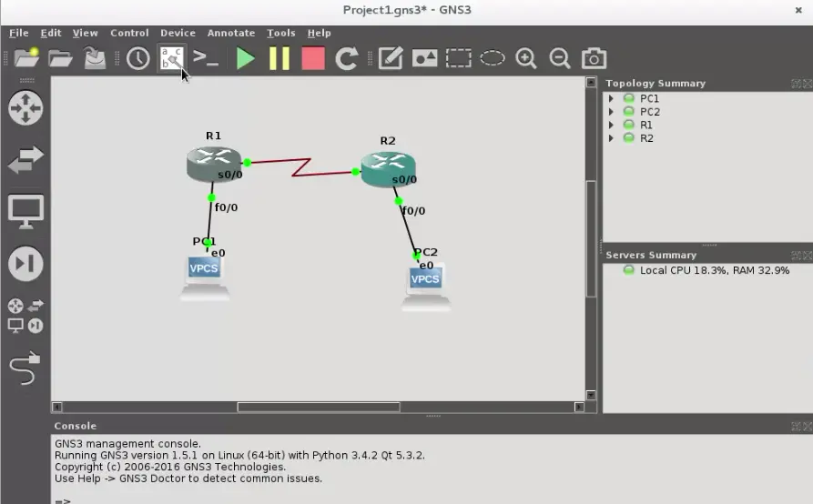Screen dimensions: 813x504
Task: Select the Draw a rectangle tool
Action: 459,58
